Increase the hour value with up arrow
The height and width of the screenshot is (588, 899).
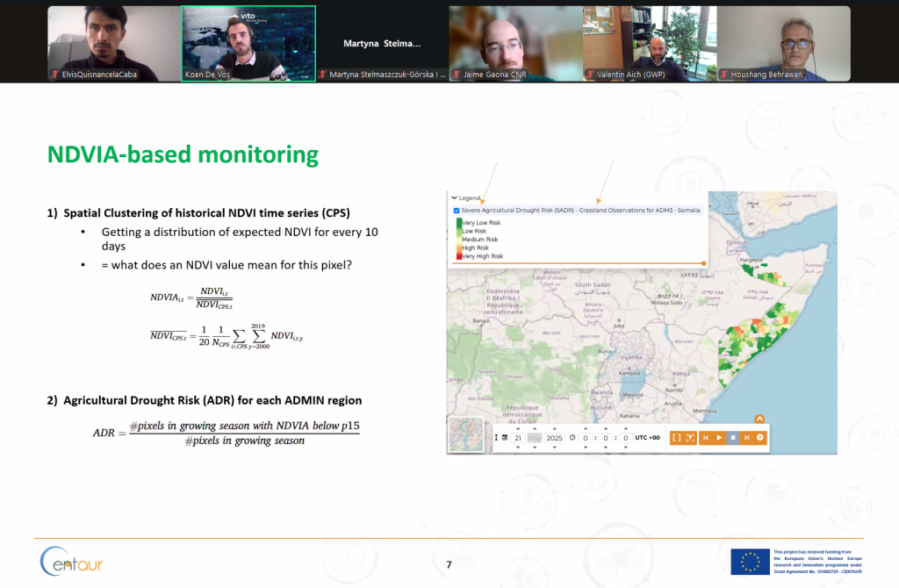click(586, 427)
